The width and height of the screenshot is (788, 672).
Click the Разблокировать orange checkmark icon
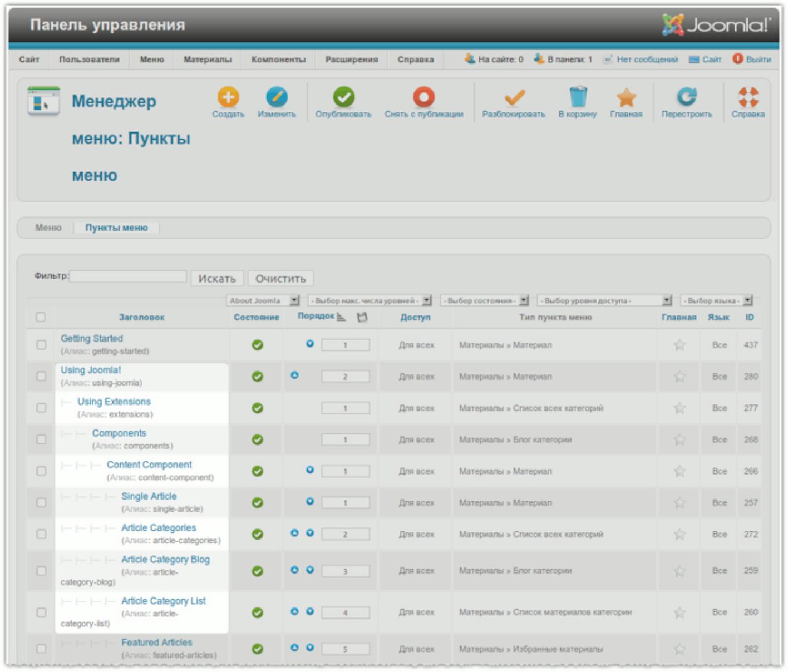(514, 97)
